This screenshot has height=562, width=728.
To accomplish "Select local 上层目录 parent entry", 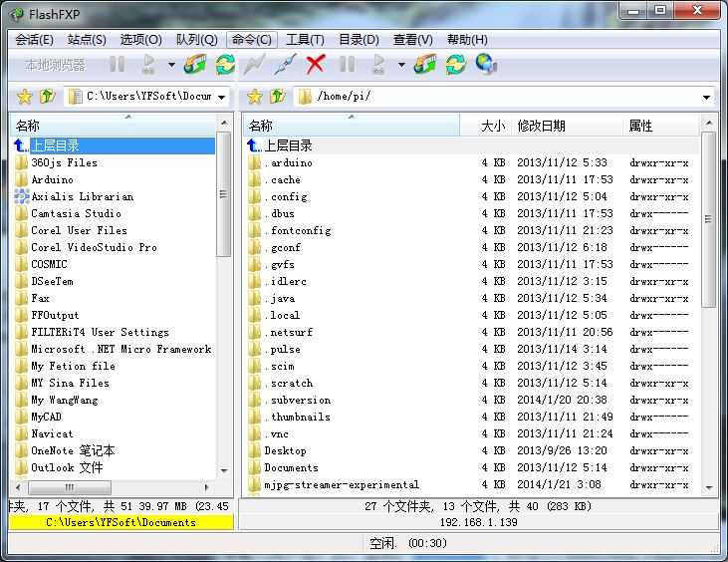I will click(x=115, y=145).
